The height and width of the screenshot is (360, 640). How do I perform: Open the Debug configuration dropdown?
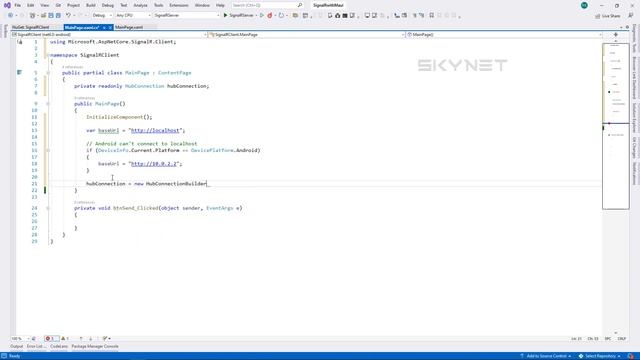[x=102, y=16]
